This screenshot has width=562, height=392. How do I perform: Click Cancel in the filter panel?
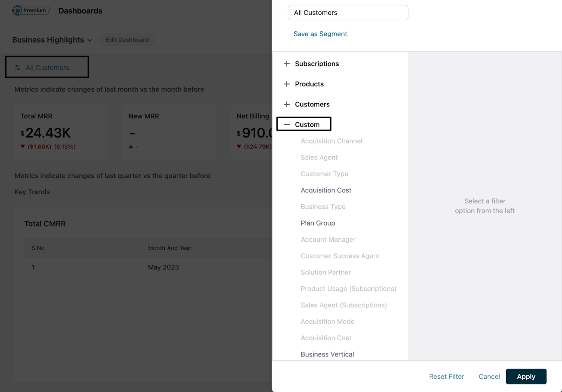click(x=489, y=377)
